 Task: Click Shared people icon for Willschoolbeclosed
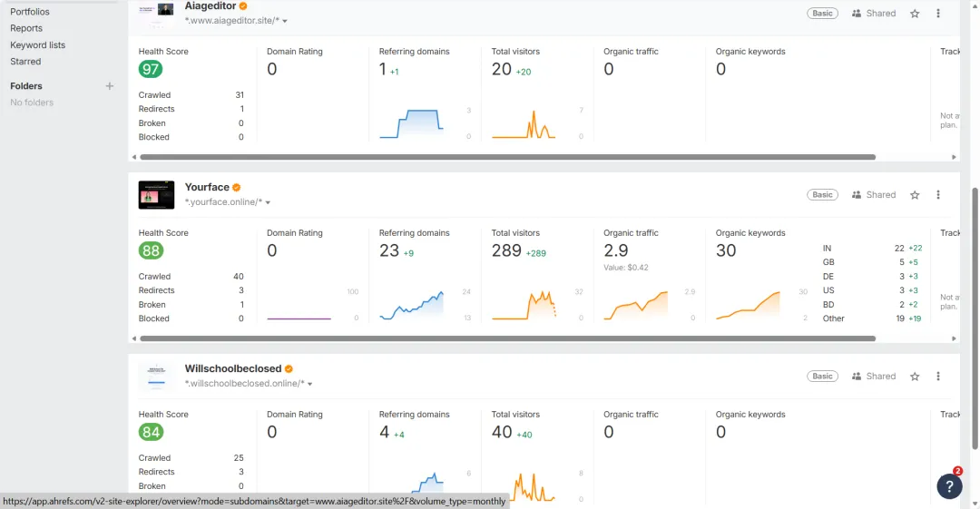pyautogui.click(x=857, y=377)
